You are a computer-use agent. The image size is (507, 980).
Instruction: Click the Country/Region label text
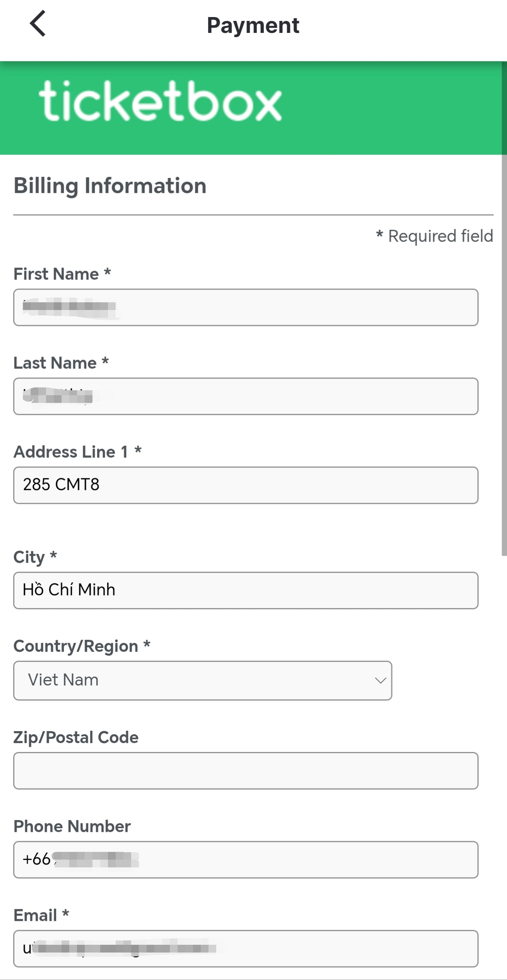click(x=76, y=646)
